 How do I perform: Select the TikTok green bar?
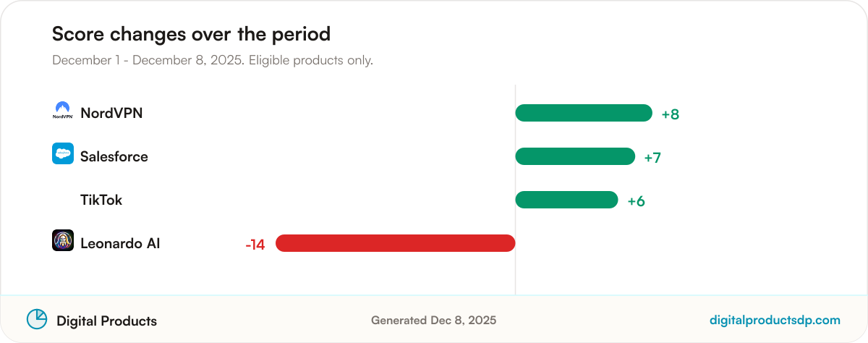[566, 200]
